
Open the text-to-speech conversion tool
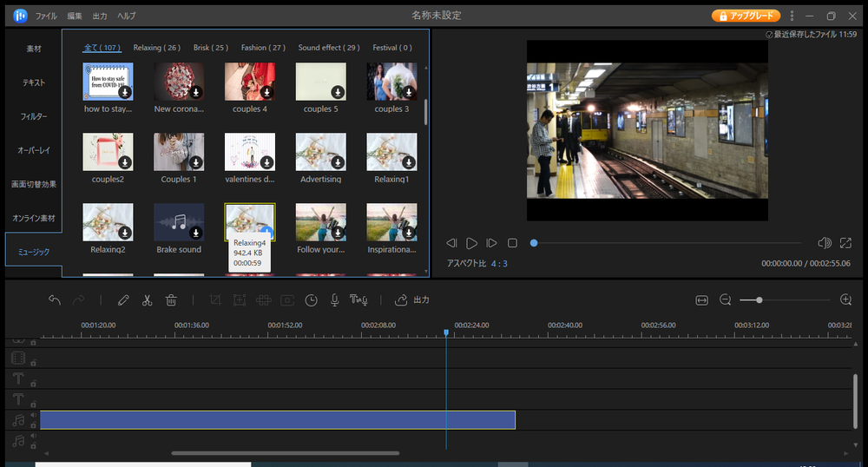[x=358, y=299]
